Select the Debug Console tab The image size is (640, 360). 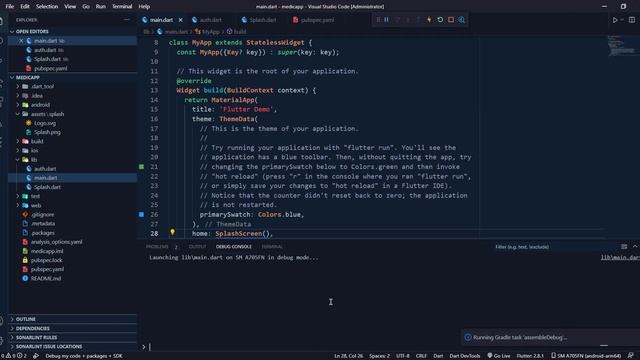[x=233, y=247]
